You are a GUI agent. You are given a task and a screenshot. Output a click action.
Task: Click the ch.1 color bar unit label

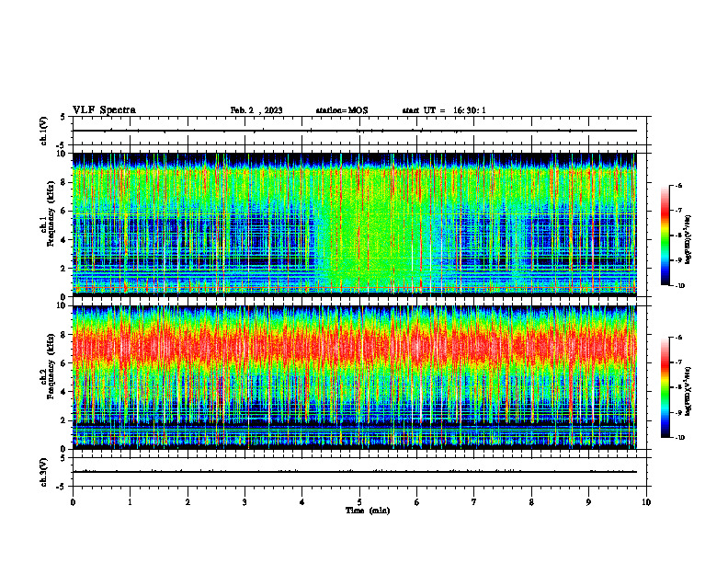point(688,240)
